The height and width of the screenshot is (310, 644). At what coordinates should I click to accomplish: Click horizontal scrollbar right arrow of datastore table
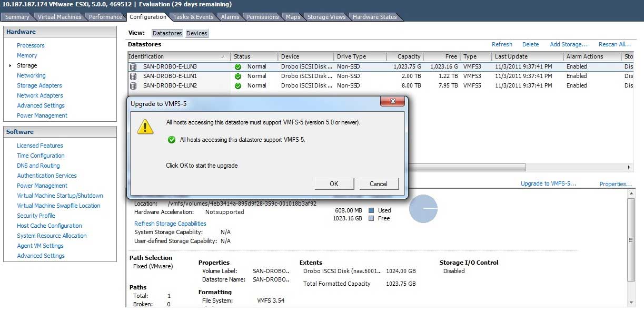(629, 167)
